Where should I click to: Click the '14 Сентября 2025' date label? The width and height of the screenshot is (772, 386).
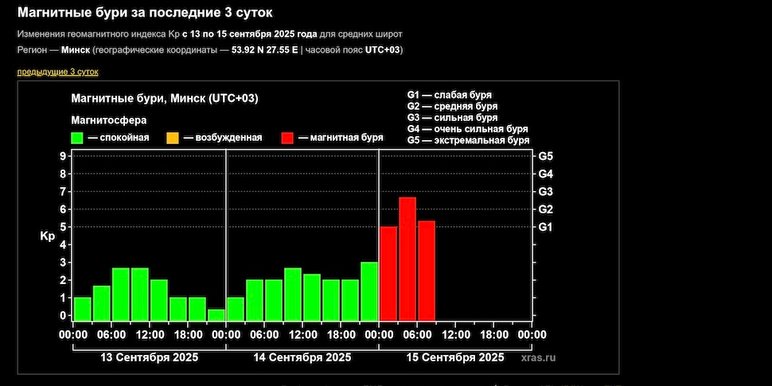(x=302, y=357)
